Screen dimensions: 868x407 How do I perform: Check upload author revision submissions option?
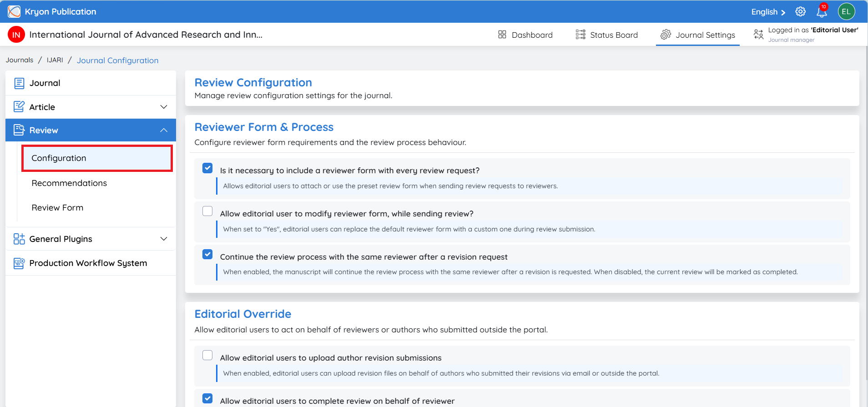(x=207, y=355)
